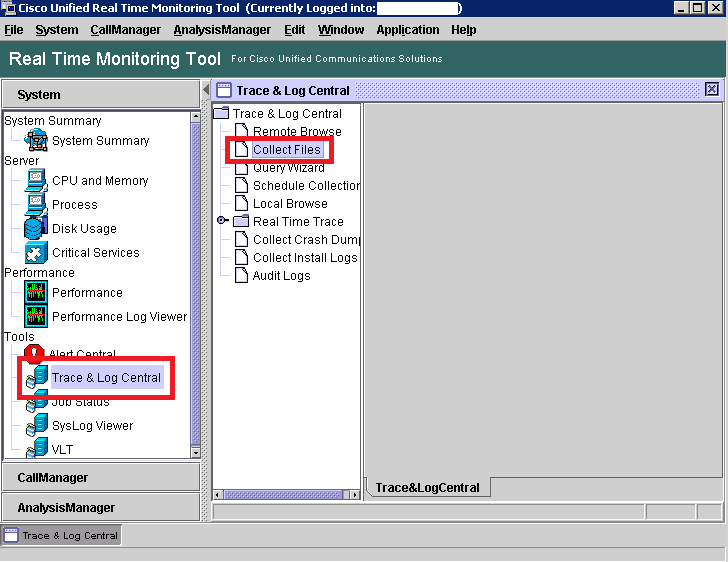Image resolution: width=728 pixels, height=562 pixels.
Task: Click the Critical Services puzzle icon
Action: tap(36, 253)
